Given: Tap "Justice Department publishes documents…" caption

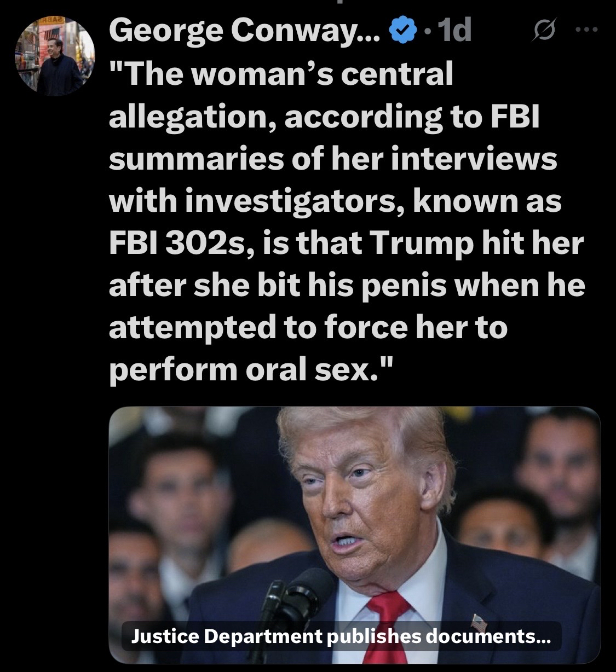Looking at the screenshot, I should tap(340, 636).
